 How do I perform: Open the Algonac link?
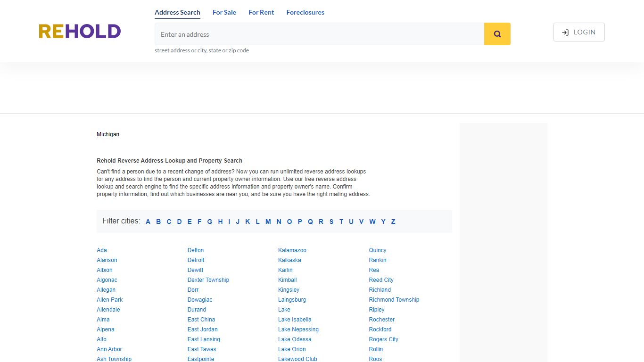coord(107,280)
